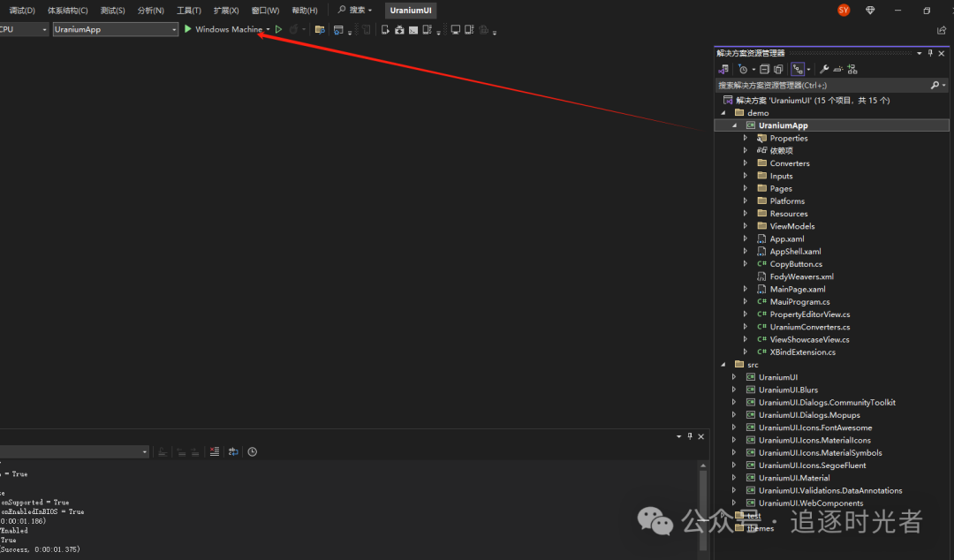Click the show all files icon in Solution Explorer
Image resolution: width=954 pixels, height=560 pixels.
coord(778,70)
